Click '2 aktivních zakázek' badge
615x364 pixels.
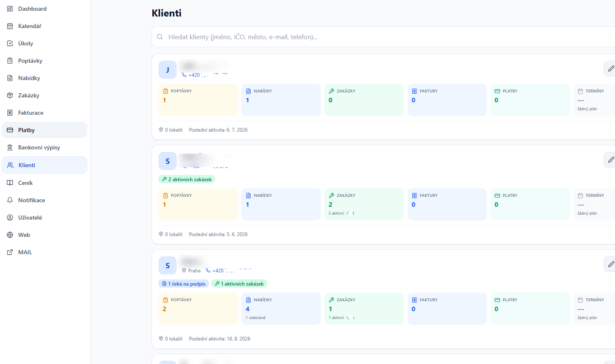pos(187,180)
